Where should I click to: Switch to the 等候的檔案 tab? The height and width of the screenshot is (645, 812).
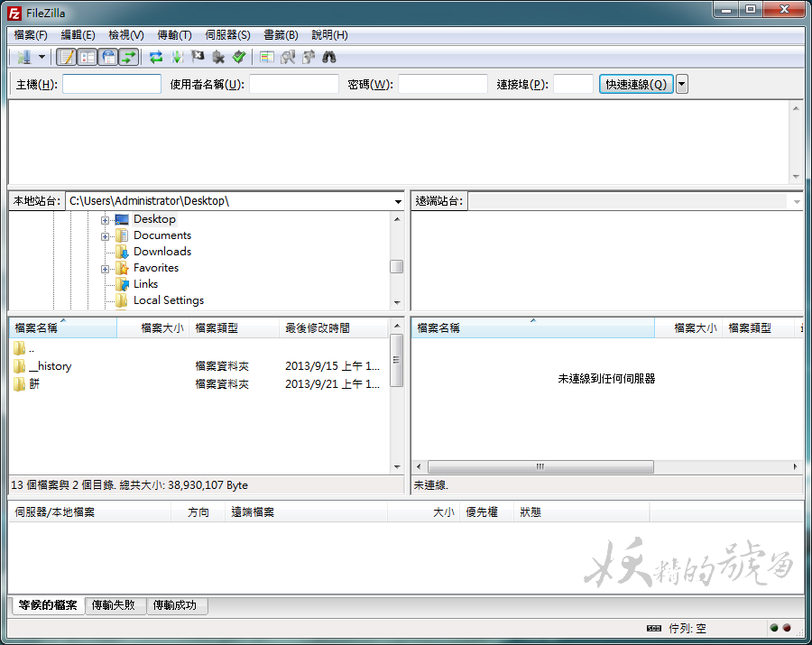point(48,604)
